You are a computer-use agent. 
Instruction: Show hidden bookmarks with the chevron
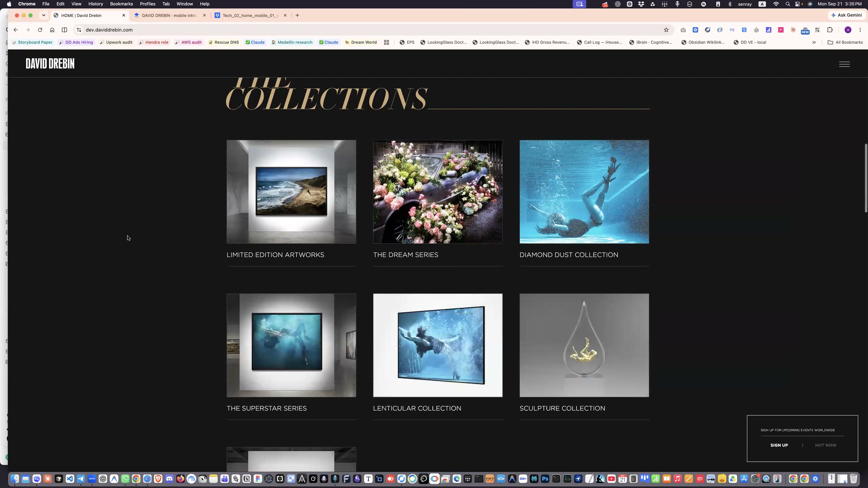(x=814, y=42)
